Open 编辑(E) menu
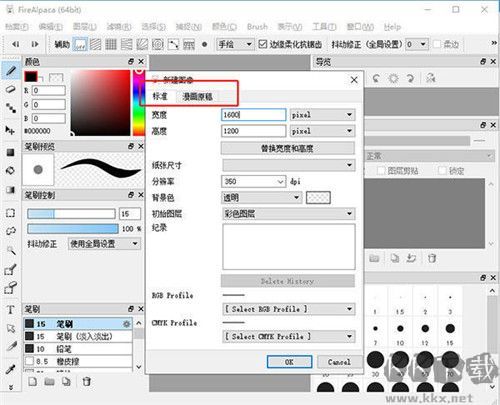 [51, 27]
